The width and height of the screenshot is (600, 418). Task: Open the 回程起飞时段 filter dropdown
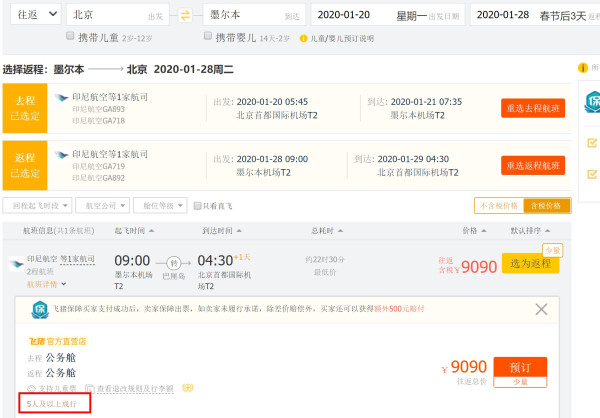pos(37,206)
